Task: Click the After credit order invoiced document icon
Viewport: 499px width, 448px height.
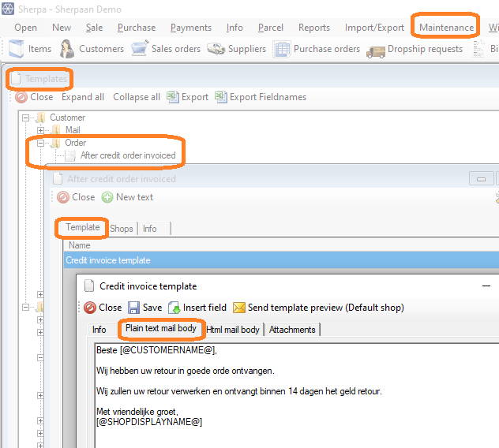Action: pos(70,155)
